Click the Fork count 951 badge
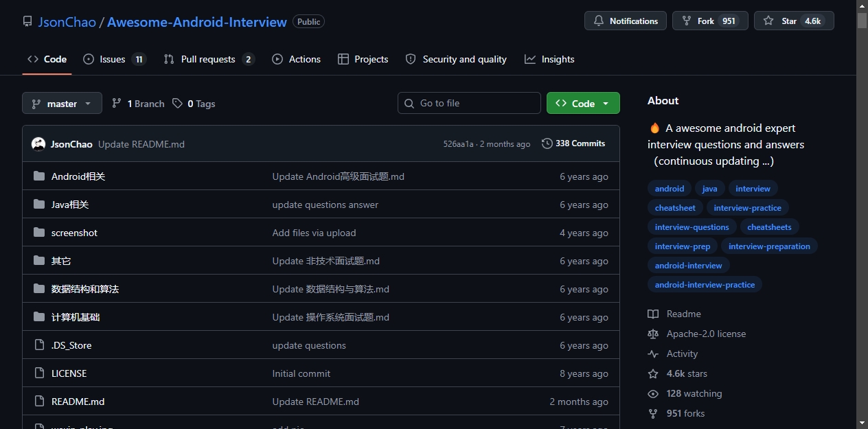The width and height of the screenshot is (868, 429). (x=729, y=21)
